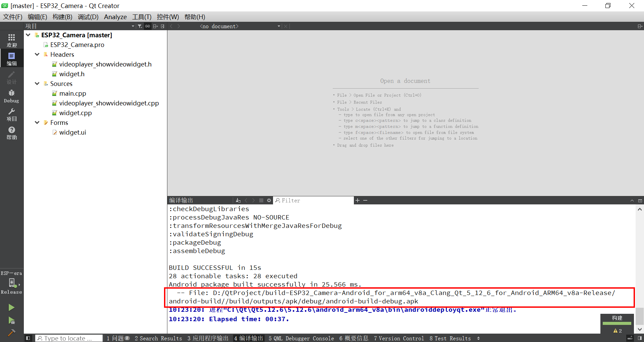Click the green Run button
Viewport: 644px width, 342px height.
tap(11, 307)
